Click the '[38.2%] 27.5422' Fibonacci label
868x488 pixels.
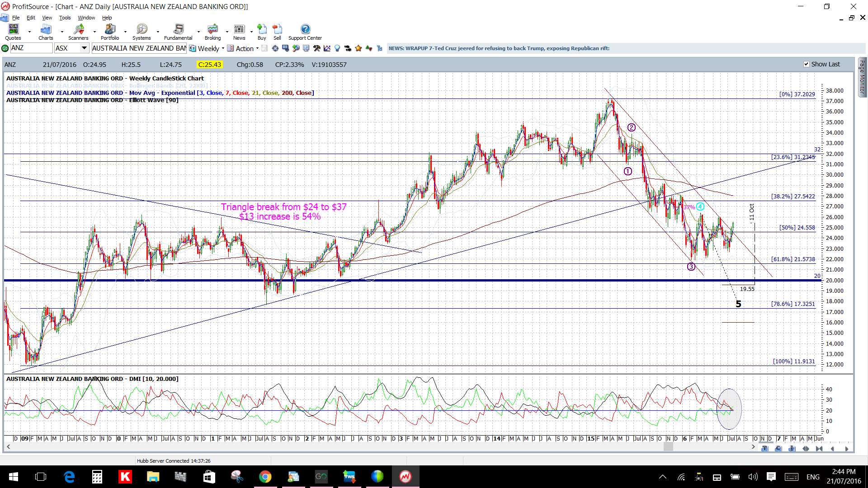pyautogui.click(x=793, y=196)
